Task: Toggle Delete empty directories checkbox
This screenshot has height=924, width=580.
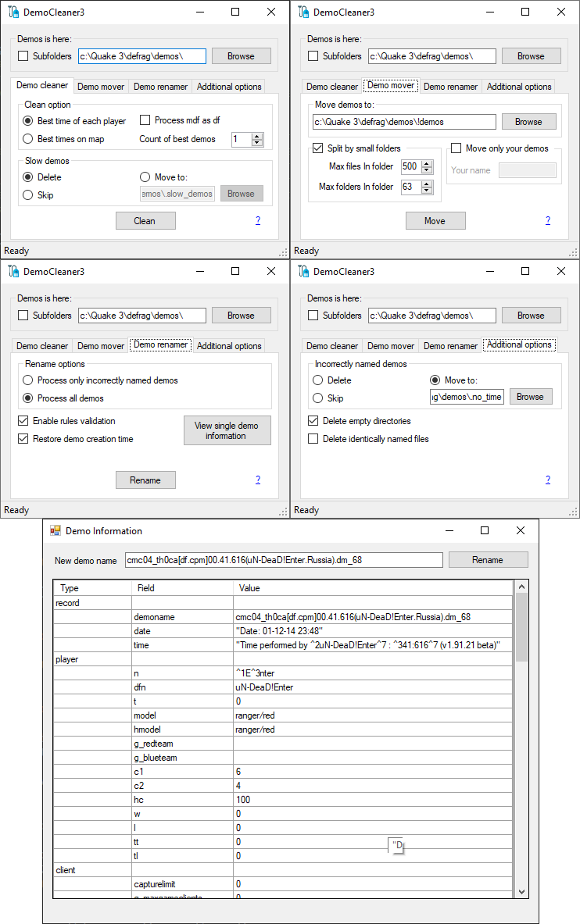Action: pos(313,421)
